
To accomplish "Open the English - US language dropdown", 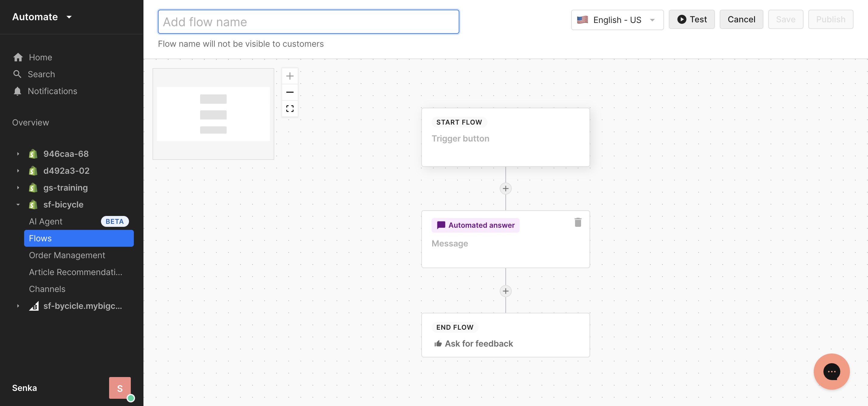I will point(617,20).
